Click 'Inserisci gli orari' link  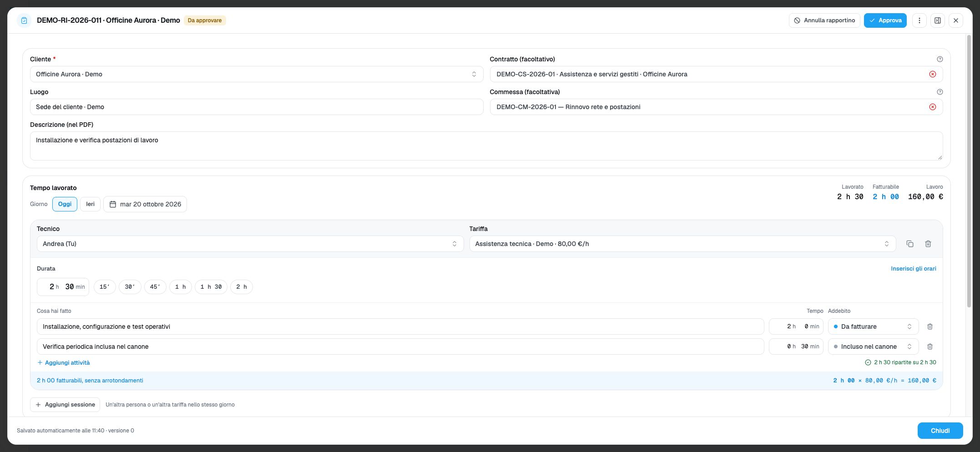[x=913, y=269]
